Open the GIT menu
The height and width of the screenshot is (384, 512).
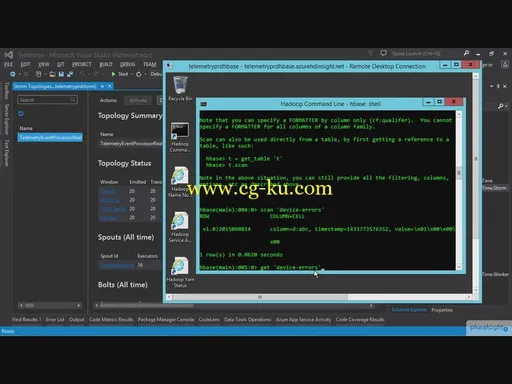(60, 64)
